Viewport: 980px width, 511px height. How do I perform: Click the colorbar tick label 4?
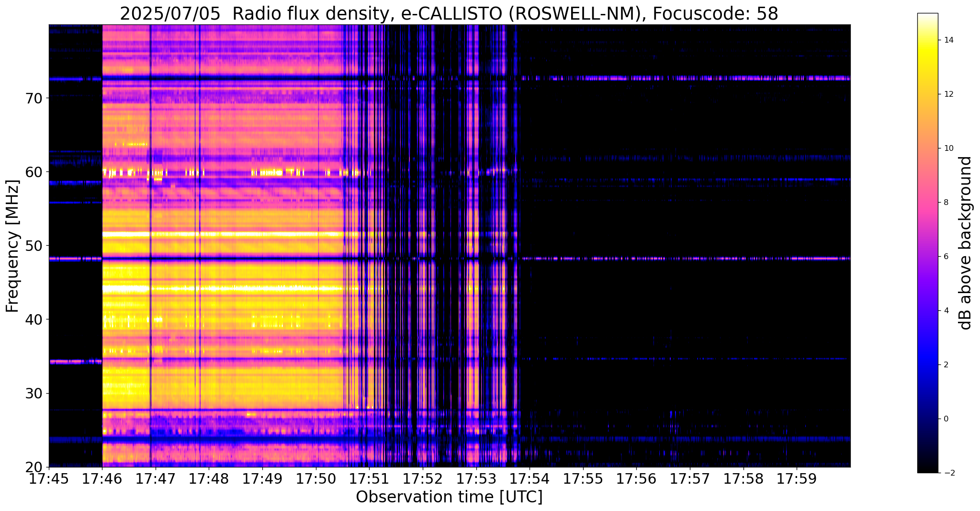tap(946, 311)
